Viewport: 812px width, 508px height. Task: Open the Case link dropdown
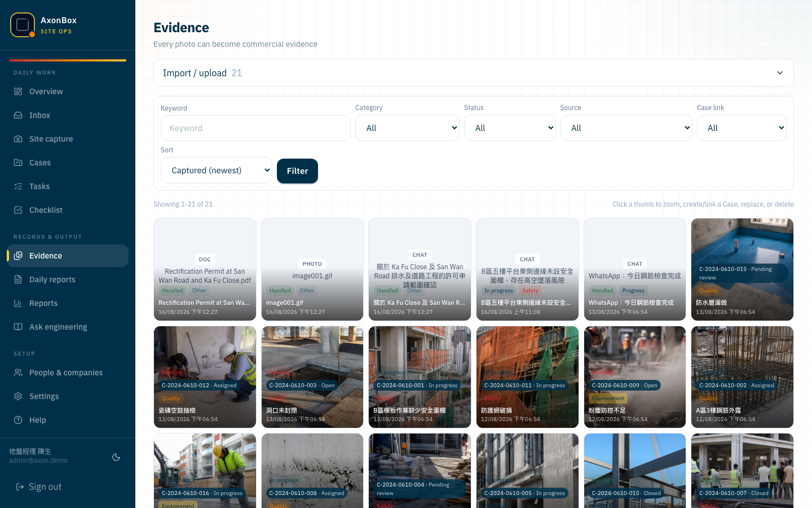point(742,128)
